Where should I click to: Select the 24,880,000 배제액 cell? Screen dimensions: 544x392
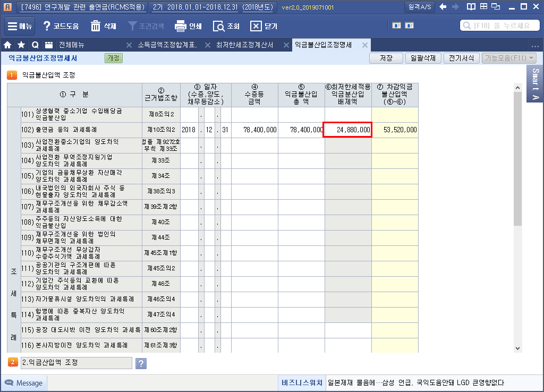coord(347,130)
